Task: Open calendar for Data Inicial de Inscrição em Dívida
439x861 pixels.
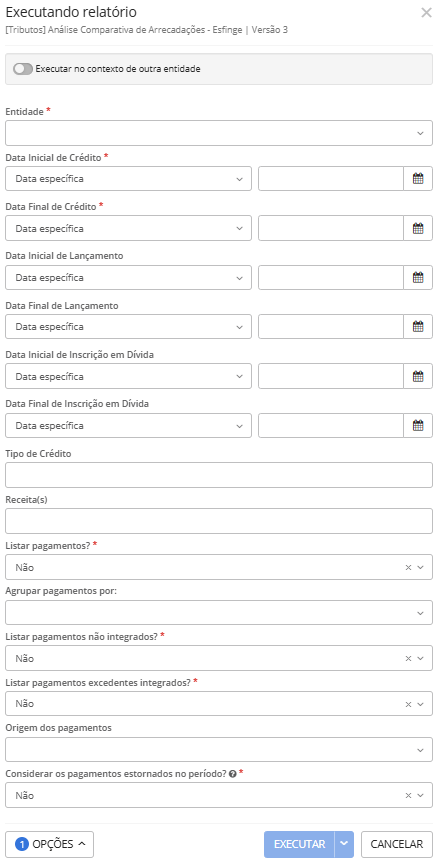Action: (418, 376)
